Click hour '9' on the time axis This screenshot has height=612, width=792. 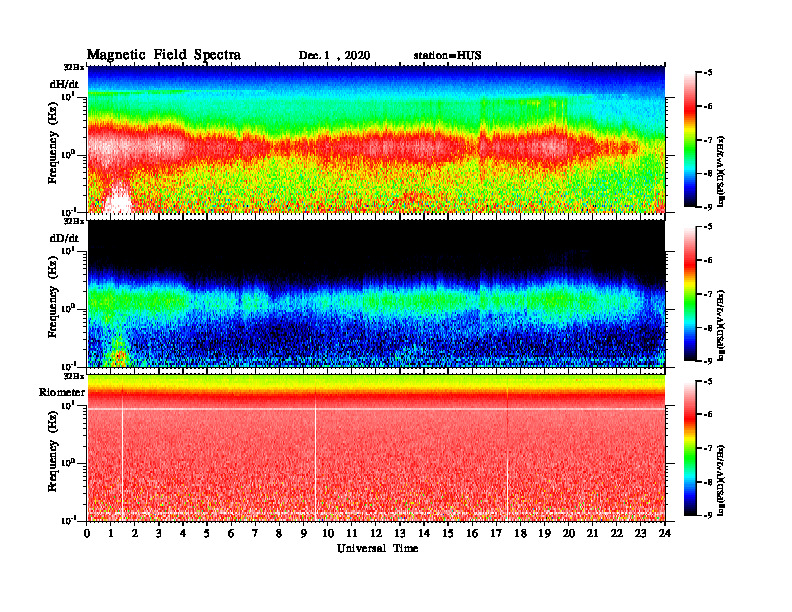click(x=304, y=533)
